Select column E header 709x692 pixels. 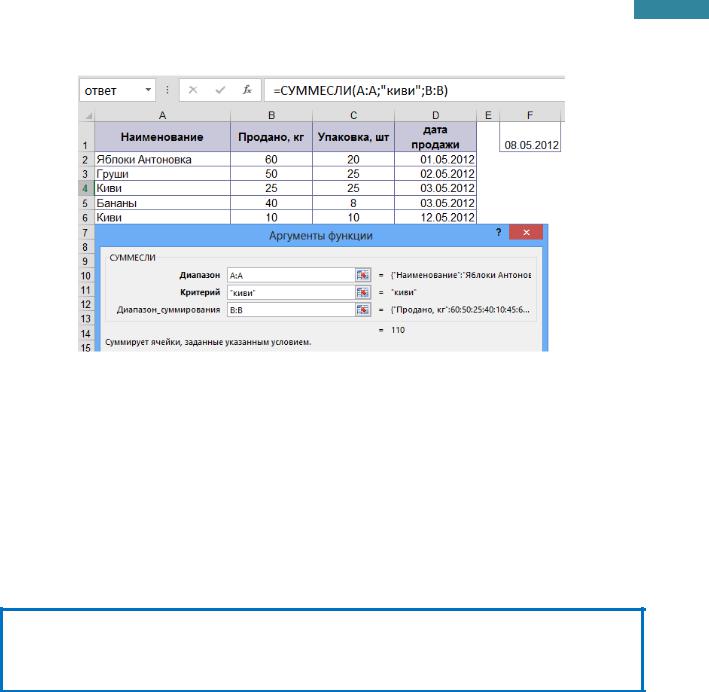click(488, 116)
